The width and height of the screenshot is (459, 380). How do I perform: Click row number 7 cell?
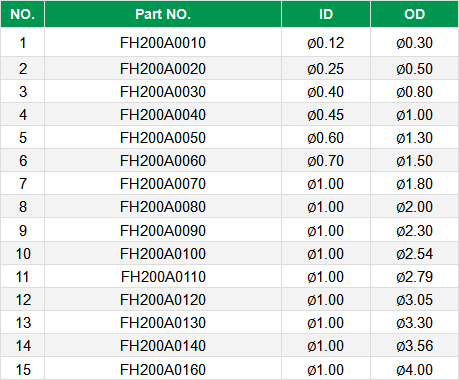(22, 184)
